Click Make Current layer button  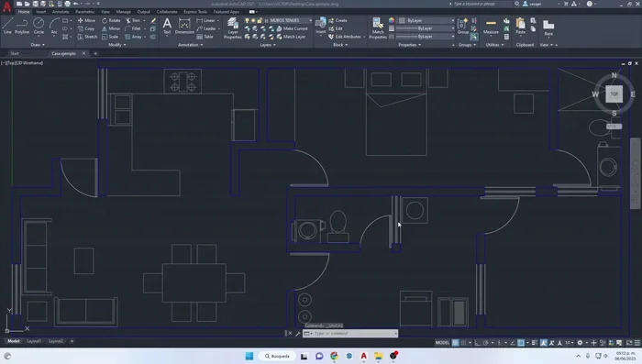[293, 28]
